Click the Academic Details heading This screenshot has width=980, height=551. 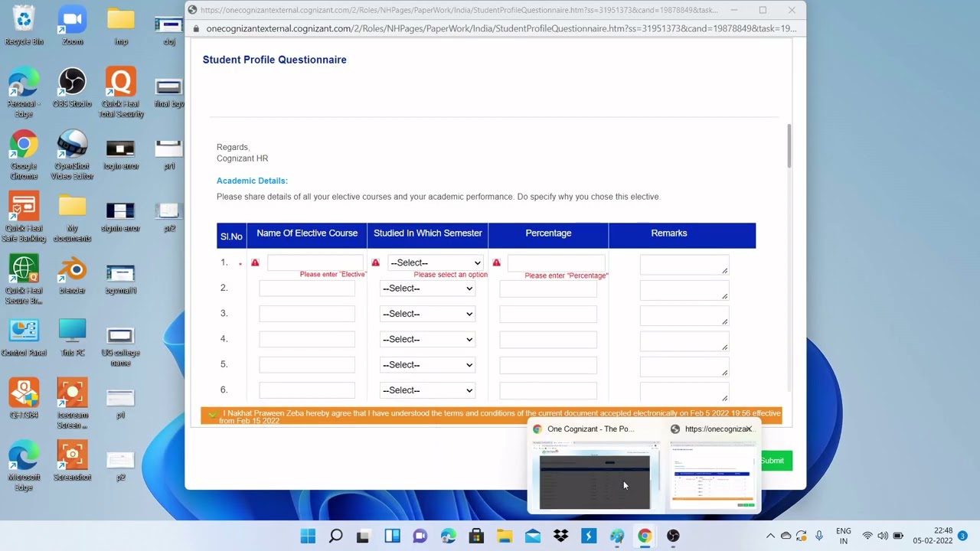252,181
